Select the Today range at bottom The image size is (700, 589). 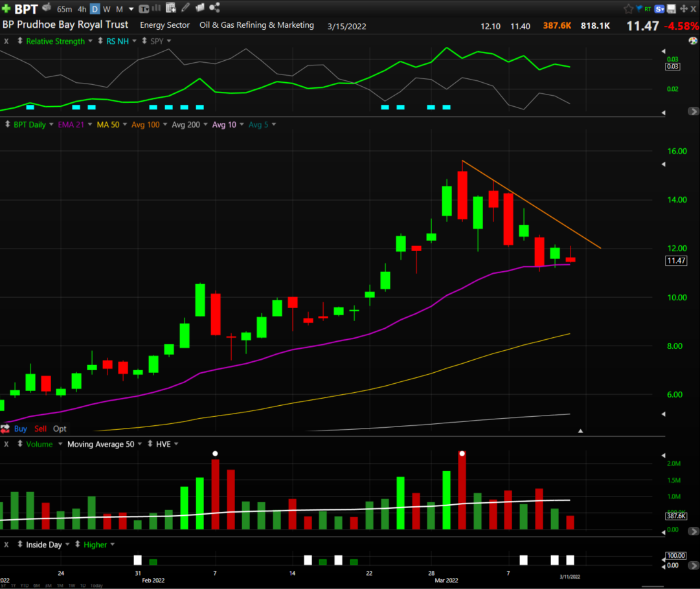(96, 585)
